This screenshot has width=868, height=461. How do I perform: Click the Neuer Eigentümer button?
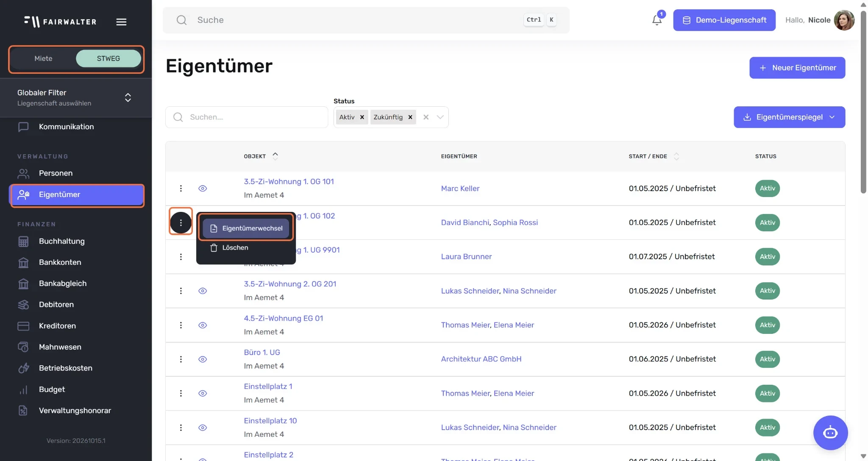click(x=797, y=68)
